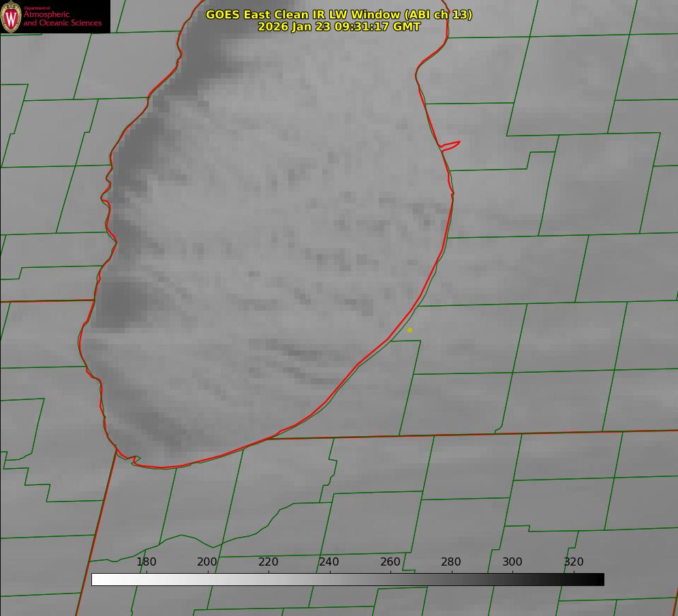Screen dimensions: 678x616
Task: Click the GOES East Clean IR title line
Action: click(339, 14)
